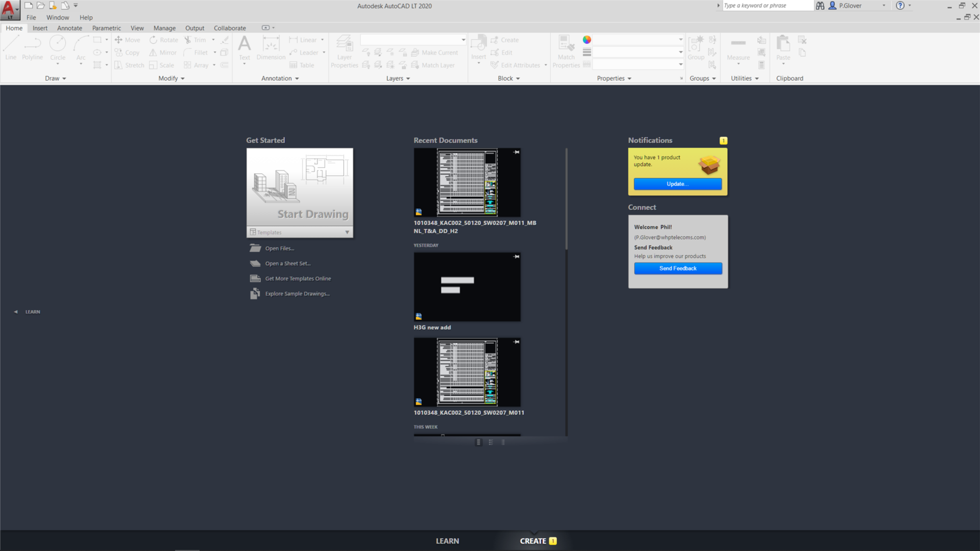Click Make Current layer tool

[436, 52]
